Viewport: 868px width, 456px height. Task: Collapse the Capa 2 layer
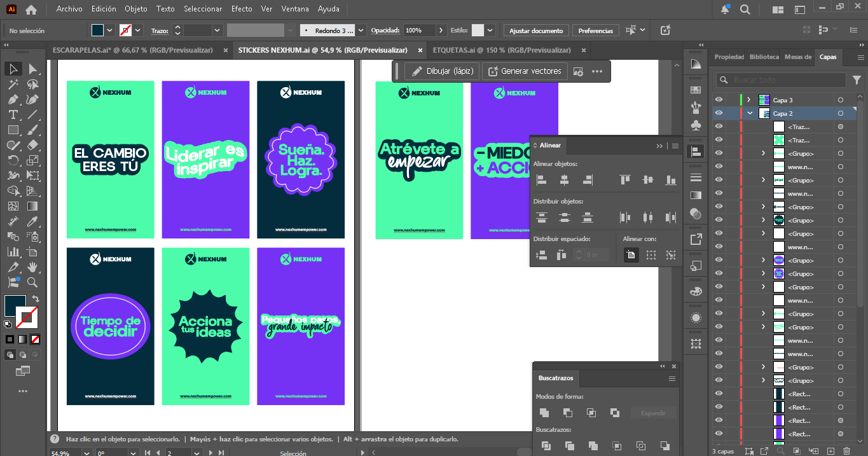[750, 113]
